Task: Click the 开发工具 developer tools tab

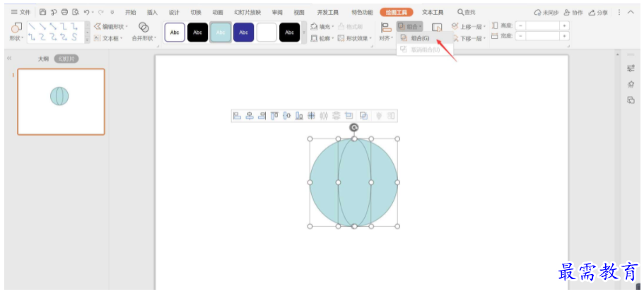Action: click(328, 13)
